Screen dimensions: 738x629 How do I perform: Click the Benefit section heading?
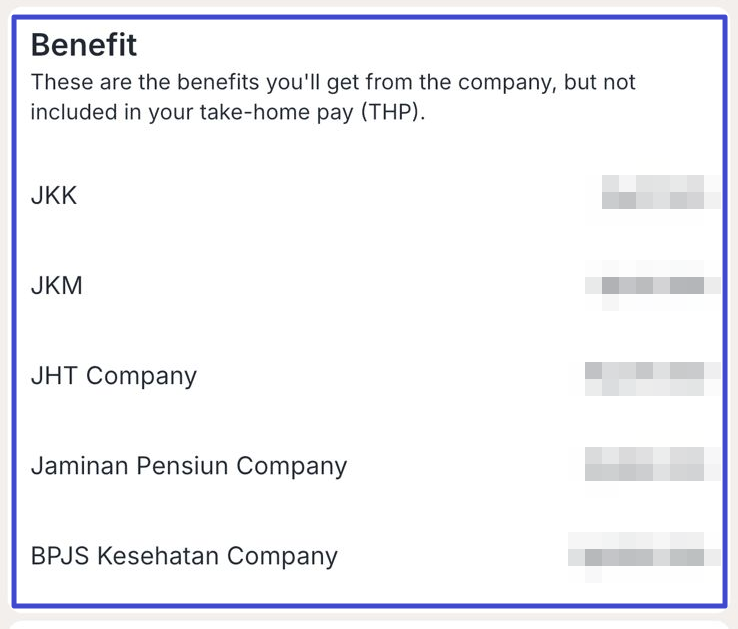pos(84,45)
